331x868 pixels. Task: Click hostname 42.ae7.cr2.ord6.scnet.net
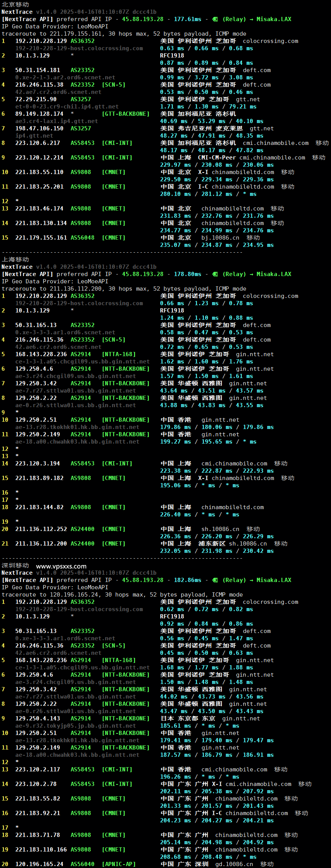(x=58, y=92)
